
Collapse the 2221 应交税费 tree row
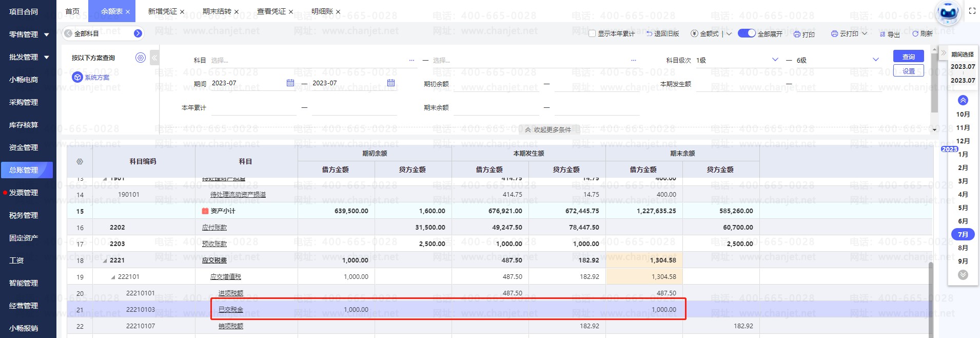[105, 260]
